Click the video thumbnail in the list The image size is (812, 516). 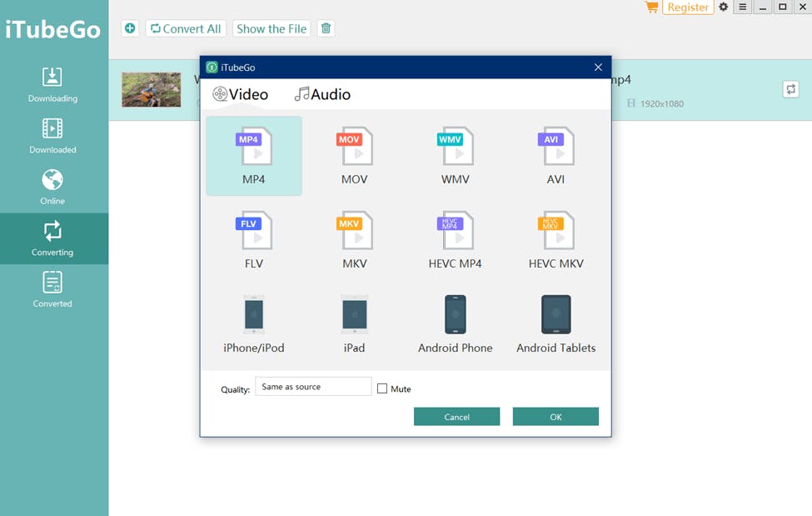pos(152,89)
